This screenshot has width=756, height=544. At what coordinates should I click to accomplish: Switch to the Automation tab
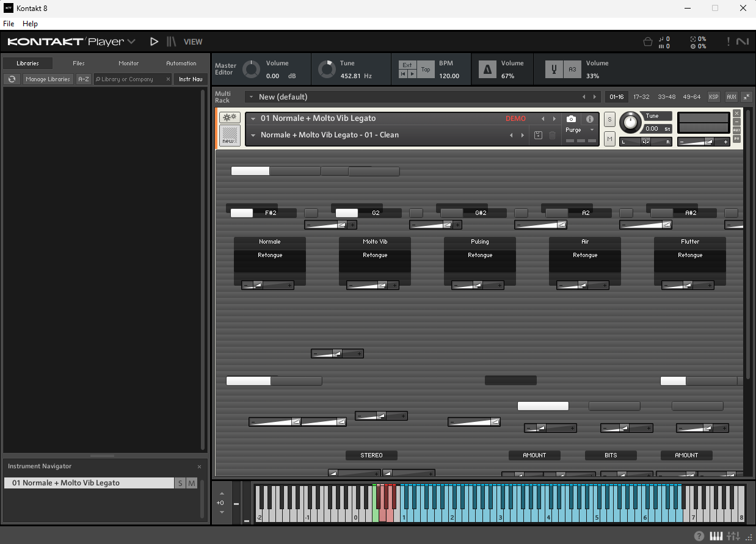coord(181,63)
